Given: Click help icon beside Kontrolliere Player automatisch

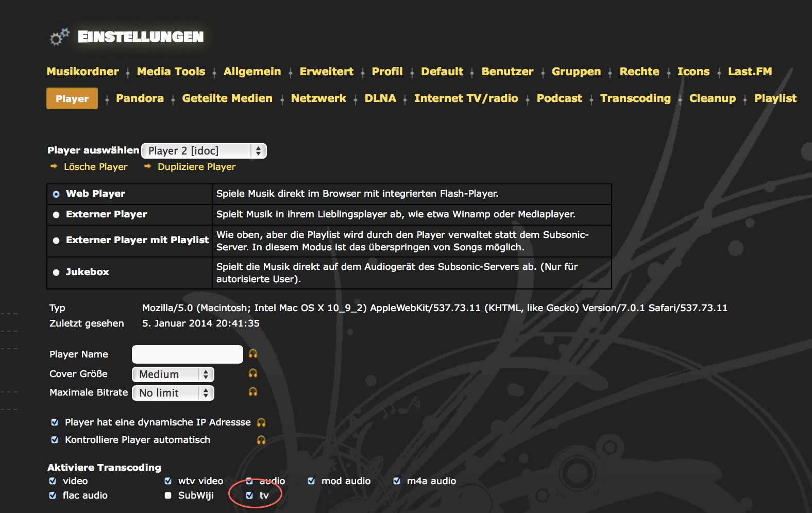Looking at the screenshot, I should (261, 440).
